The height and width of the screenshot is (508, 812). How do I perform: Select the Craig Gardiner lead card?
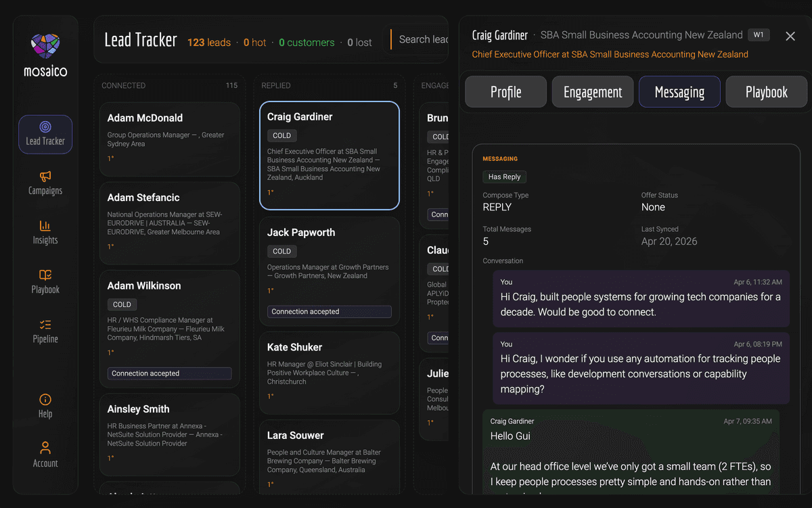(330, 156)
